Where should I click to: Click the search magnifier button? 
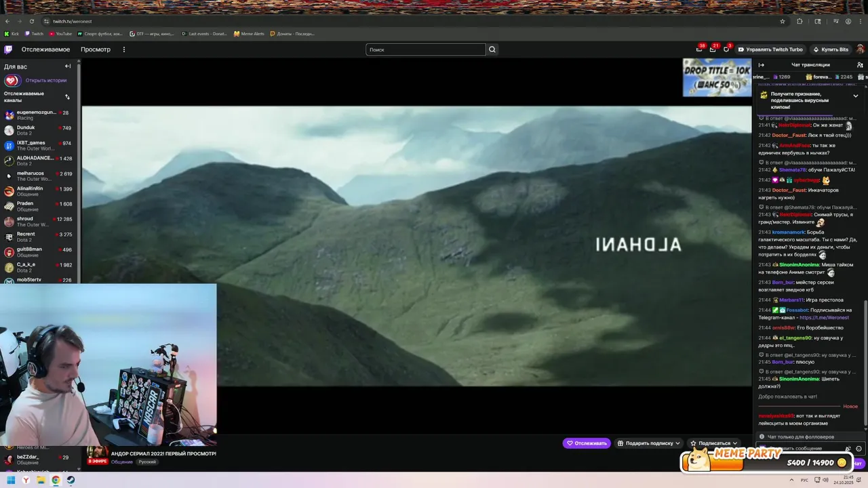tap(492, 49)
